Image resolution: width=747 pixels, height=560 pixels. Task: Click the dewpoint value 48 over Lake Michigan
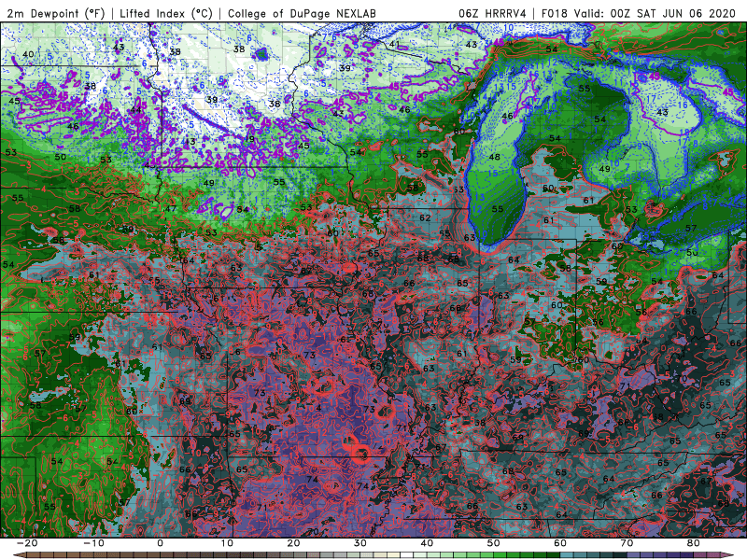tap(495, 157)
